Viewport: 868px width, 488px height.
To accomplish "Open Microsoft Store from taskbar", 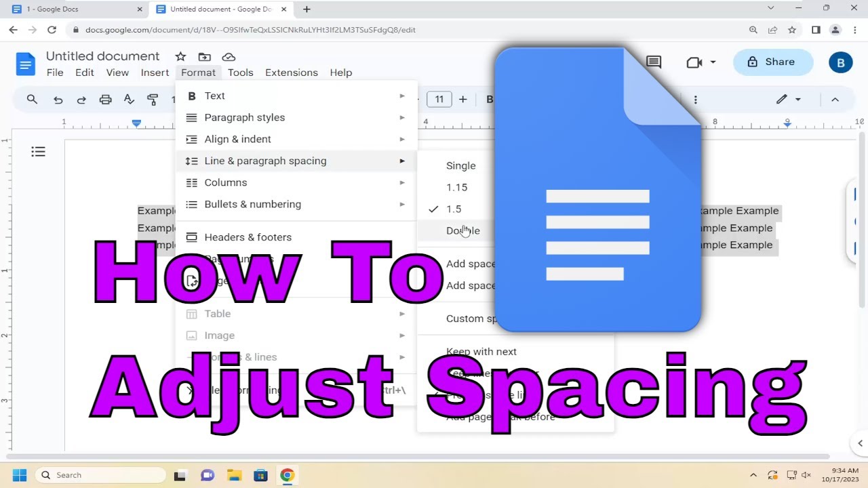I will click(260, 475).
